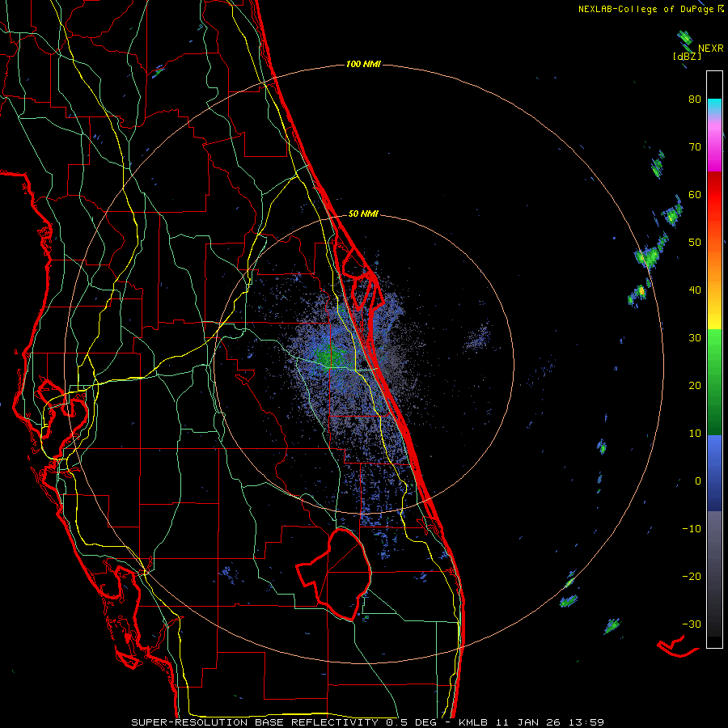The image size is (728, 728).
Task: Click the 100 NMI range ring label
Action: pyautogui.click(x=363, y=64)
